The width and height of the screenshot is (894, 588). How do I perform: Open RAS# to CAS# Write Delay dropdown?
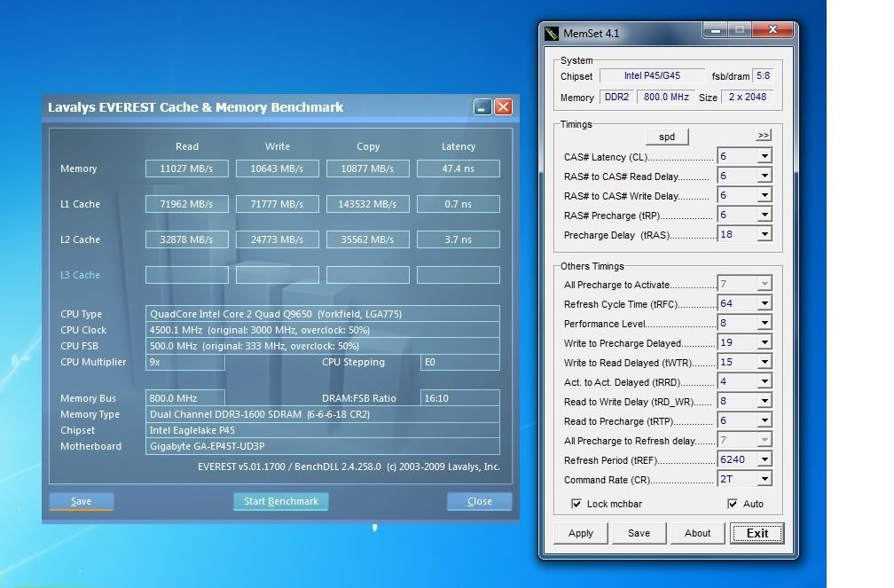tap(765, 195)
